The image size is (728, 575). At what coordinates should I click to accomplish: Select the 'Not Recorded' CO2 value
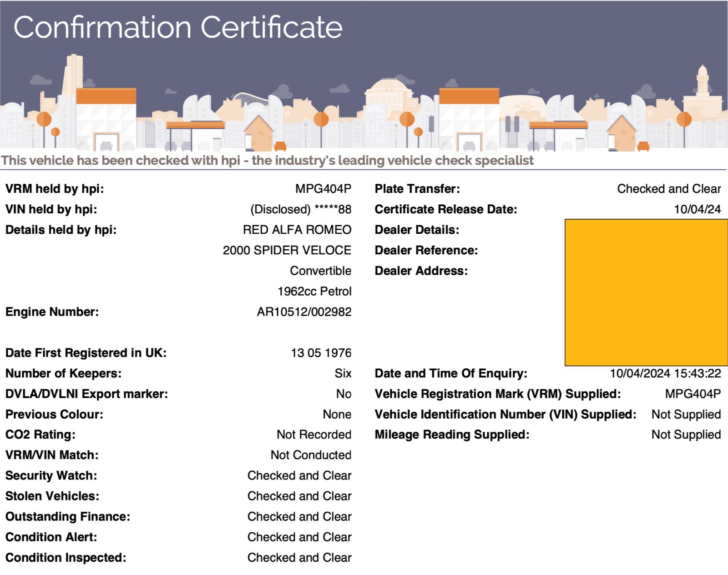[314, 435]
